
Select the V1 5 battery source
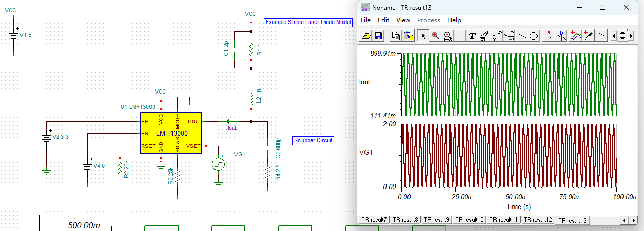click(x=14, y=35)
